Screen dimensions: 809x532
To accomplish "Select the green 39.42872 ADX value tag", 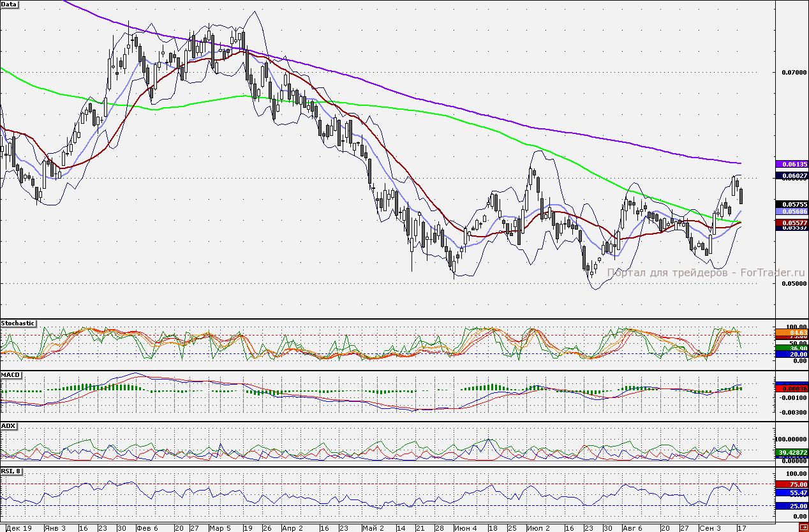I will tap(791, 452).
